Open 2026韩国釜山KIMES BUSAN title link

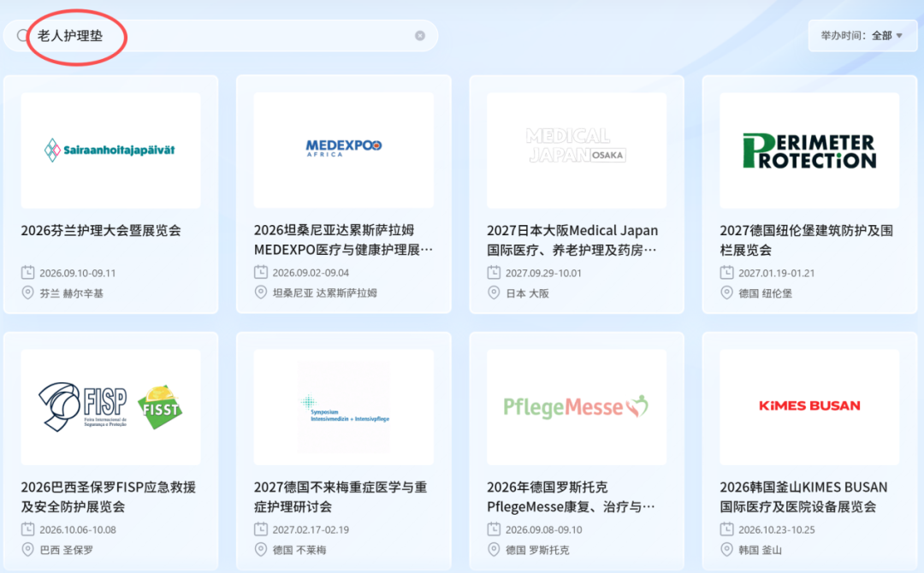point(803,496)
